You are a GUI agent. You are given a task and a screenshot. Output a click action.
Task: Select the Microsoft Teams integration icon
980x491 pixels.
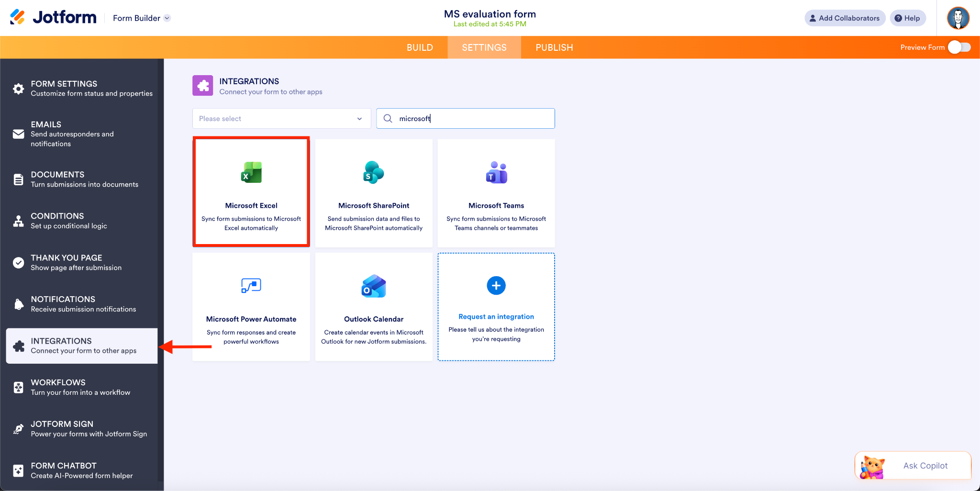[x=496, y=173]
